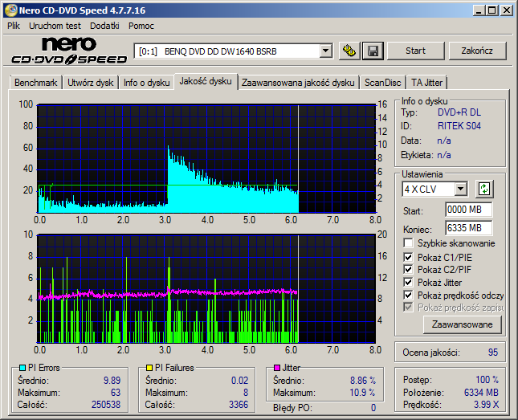Image resolution: width=518 pixels, height=420 pixels.
Task: Open the Dodatki menu
Action: point(104,26)
